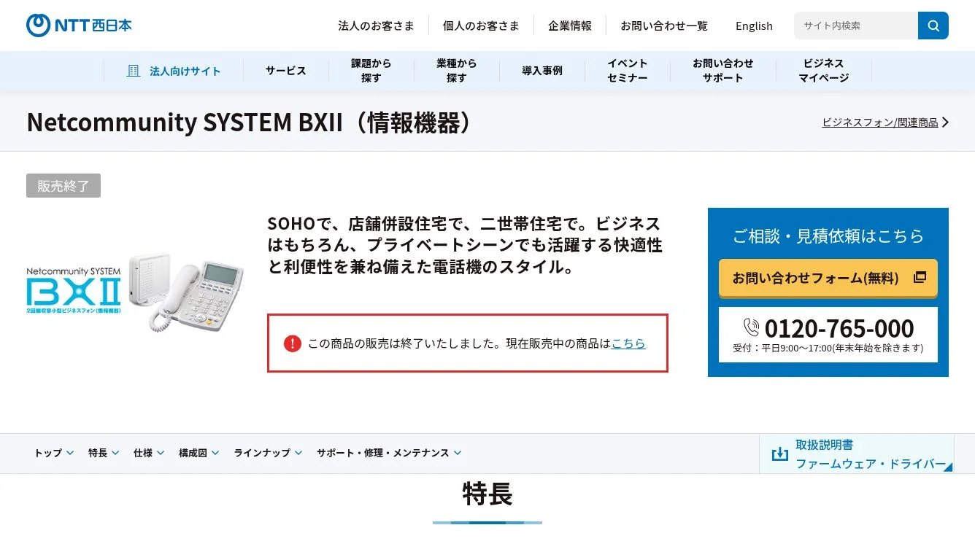Viewport: 975px width, 560px height.
Task: Open 企業情報 in top navigation
Action: [x=570, y=26]
